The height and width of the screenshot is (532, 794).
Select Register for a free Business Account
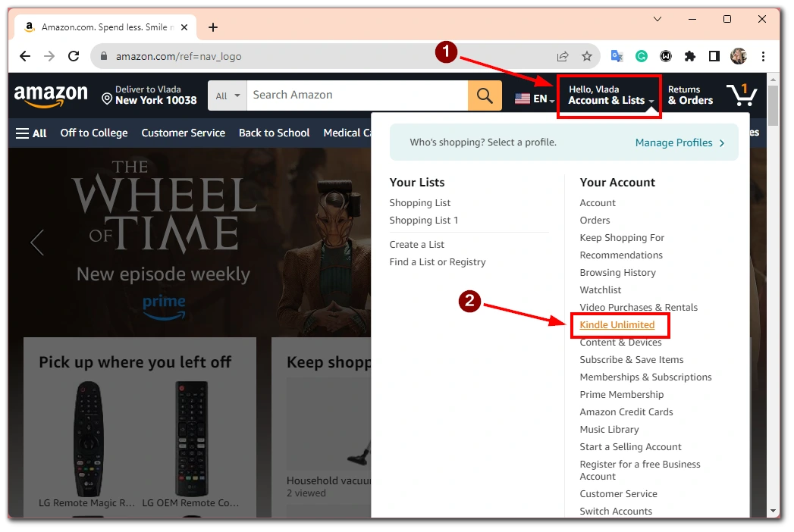click(640, 471)
